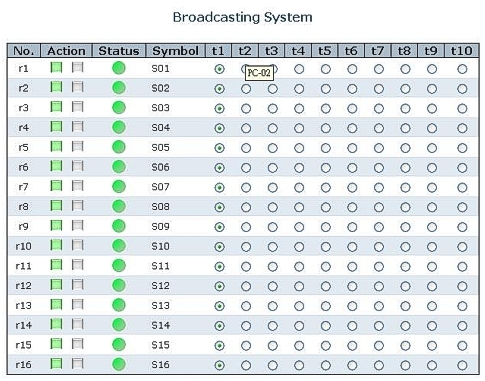Click the PC-02 tooltip label

259,73
